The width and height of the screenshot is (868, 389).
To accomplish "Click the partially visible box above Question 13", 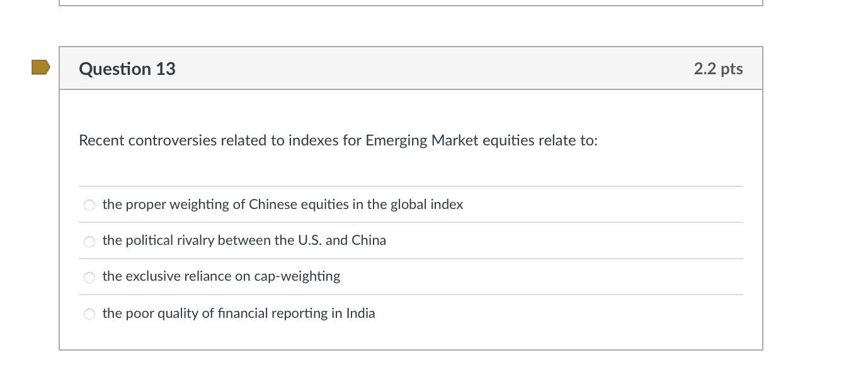I will (409, 3).
